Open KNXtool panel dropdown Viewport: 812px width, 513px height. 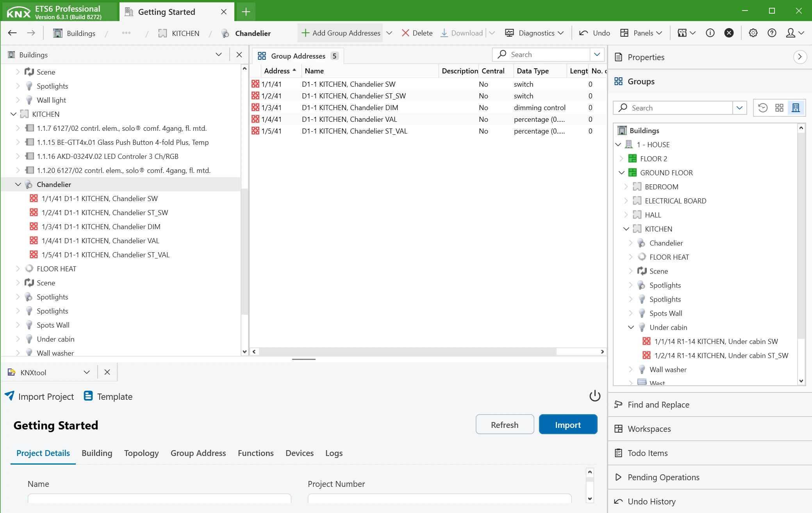(x=87, y=372)
